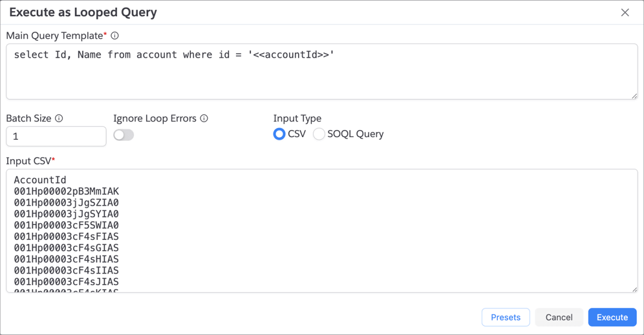Click the 001Hp00002pB3MmIAK row in CSV

[x=66, y=191]
